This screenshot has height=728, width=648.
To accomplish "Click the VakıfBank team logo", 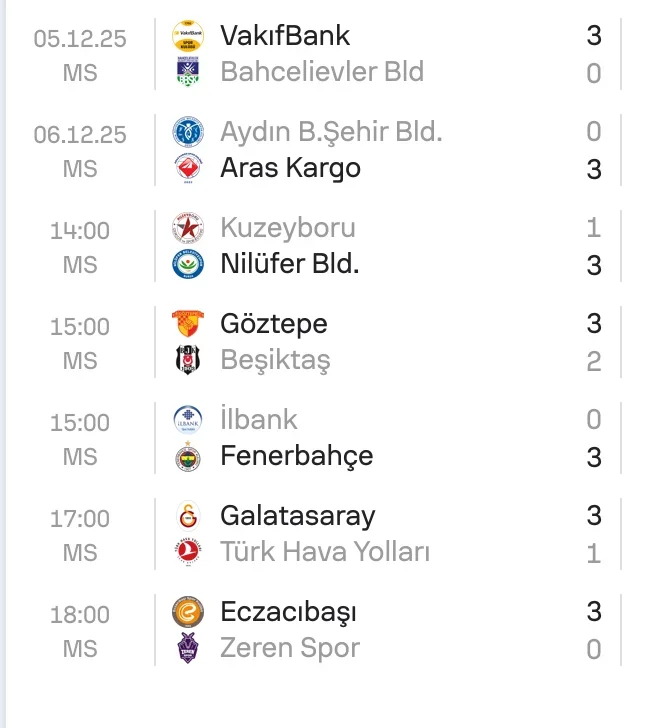I will 187,36.
